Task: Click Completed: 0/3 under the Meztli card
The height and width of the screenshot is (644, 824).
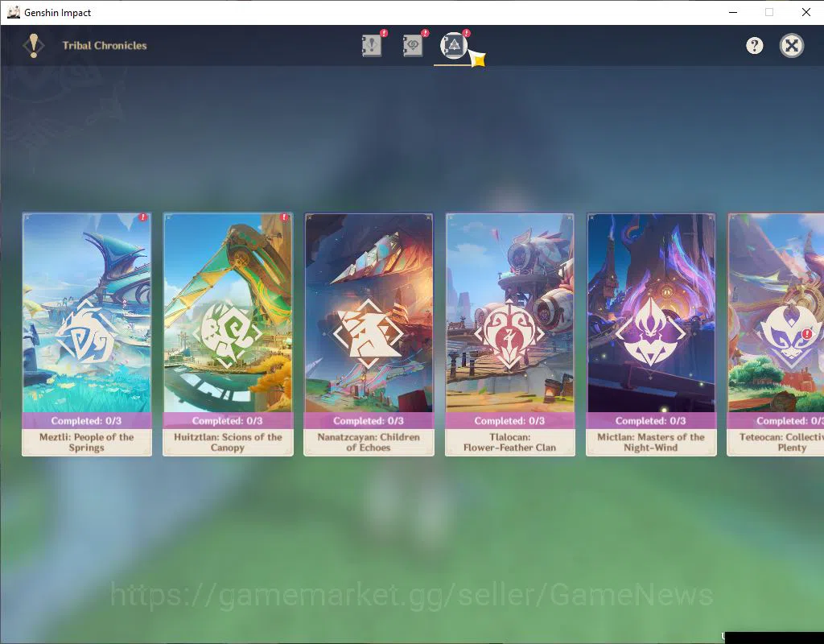Action: click(87, 420)
